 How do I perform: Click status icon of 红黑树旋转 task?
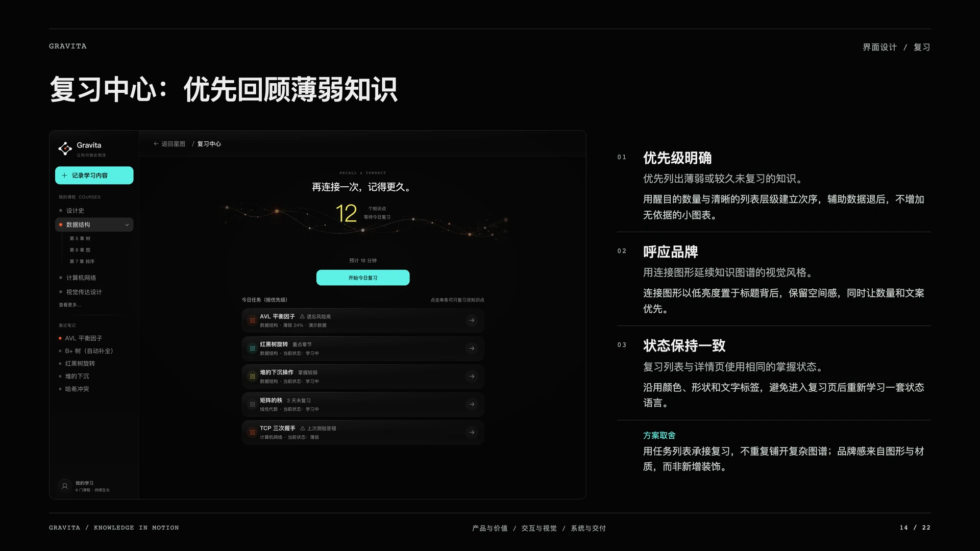tap(252, 348)
